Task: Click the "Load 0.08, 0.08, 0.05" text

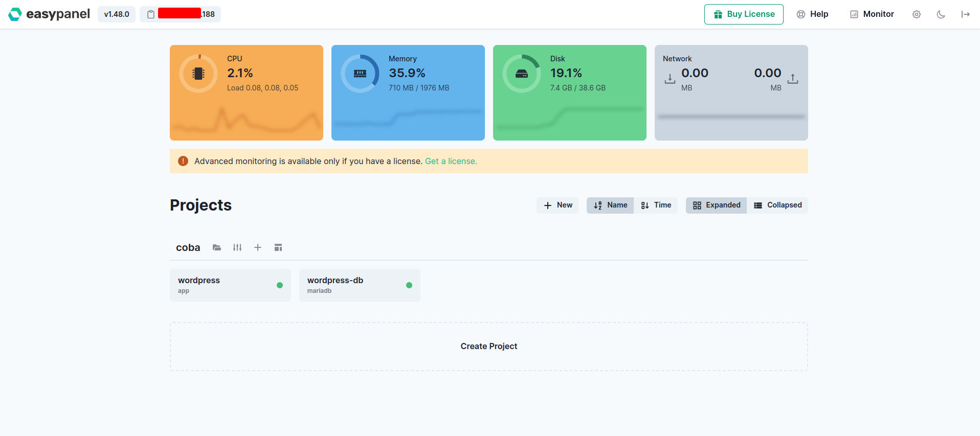Action: coord(262,88)
